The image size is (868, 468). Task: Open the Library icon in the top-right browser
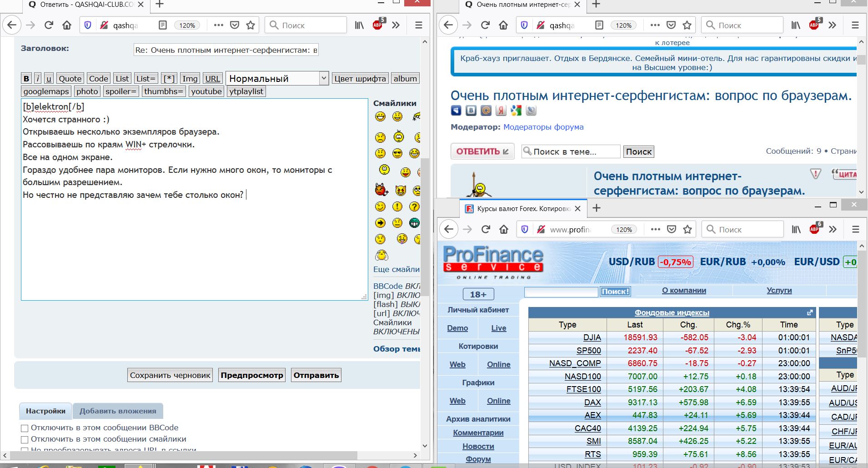click(796, 25)
